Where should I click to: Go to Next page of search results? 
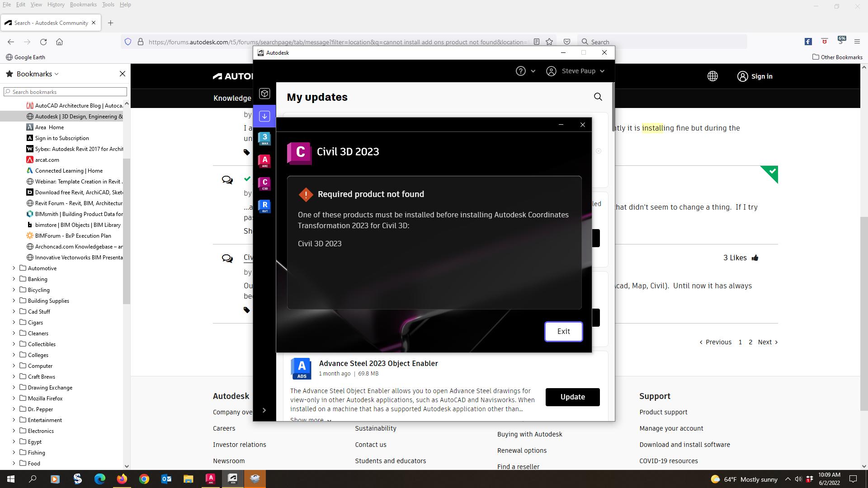pyautogui.click(x=768, y=342)
